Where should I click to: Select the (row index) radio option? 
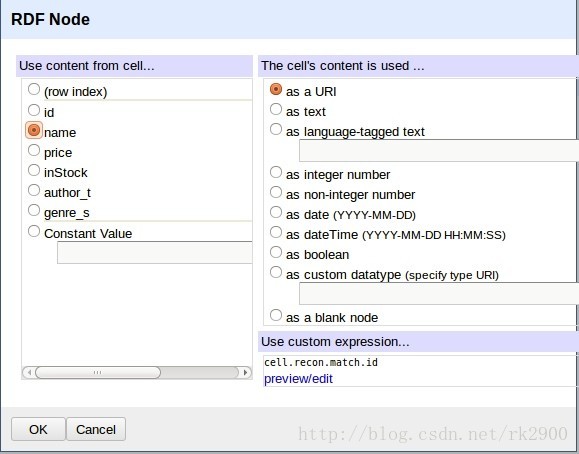pyautogui.click(x=34, y=89)
